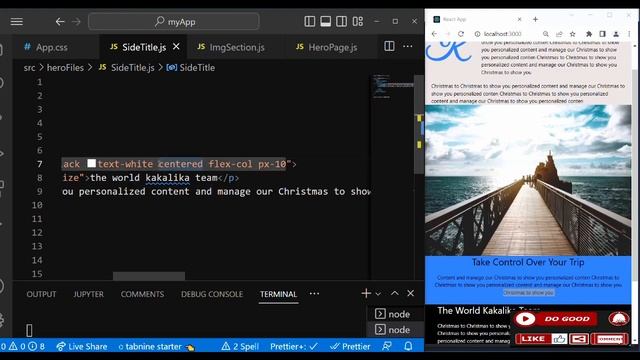Open the 2 Spell status item
Viewport: 640px width, 360px height.
[x=240, y=347]
